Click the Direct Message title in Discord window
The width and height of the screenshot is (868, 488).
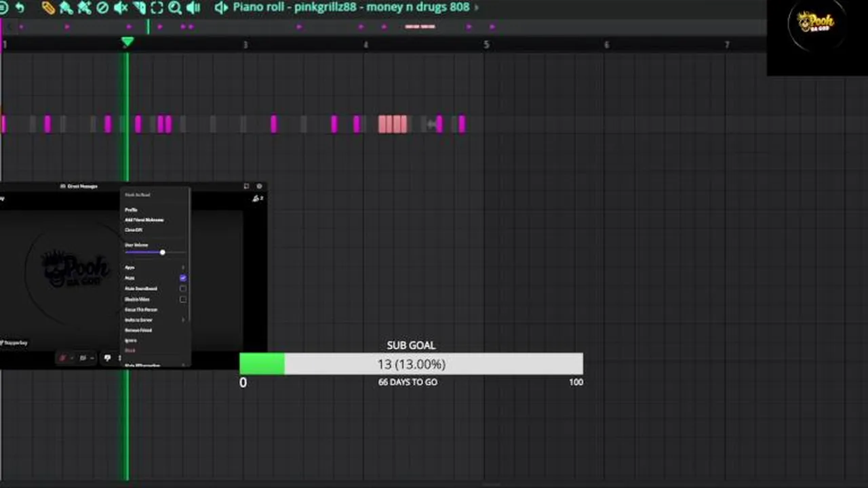click(x=82, y=186)
